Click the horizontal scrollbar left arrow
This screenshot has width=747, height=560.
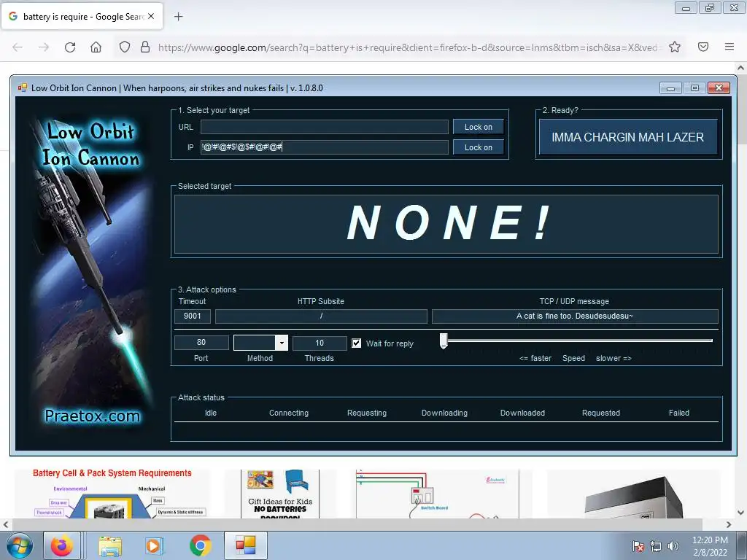tap(6, 524)
